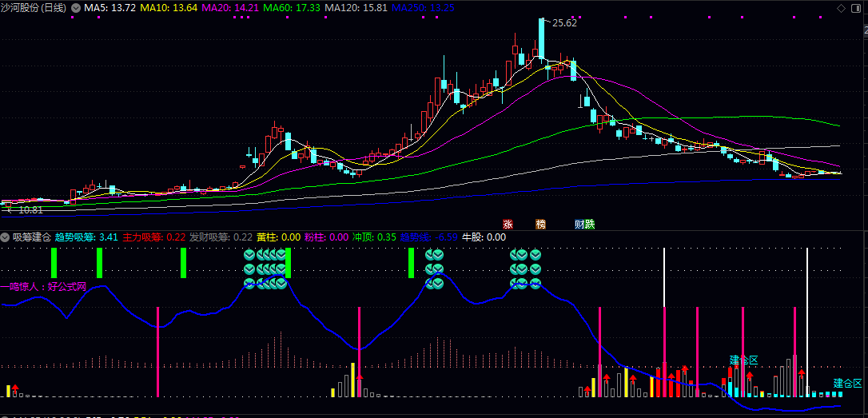This screenshot has width=868, height=418.
Task: Select the 25.62 high price label
Action: [564, 23]
